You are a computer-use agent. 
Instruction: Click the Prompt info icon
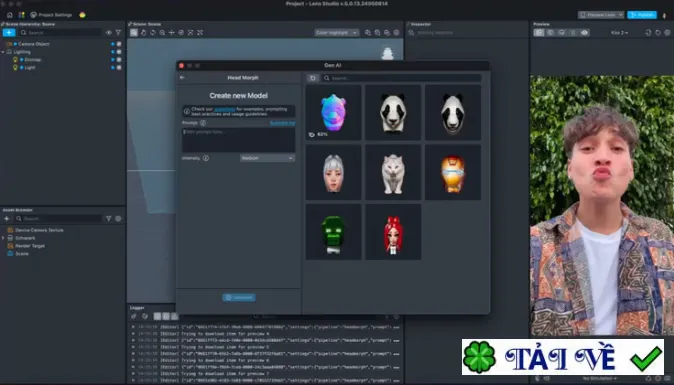tap(203, 123)
